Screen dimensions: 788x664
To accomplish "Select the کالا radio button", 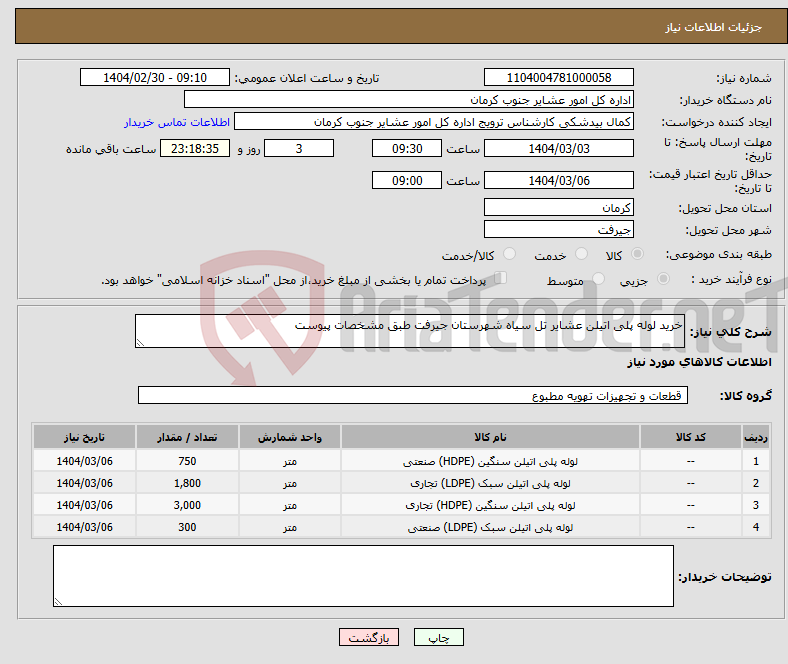I will 637,254.
